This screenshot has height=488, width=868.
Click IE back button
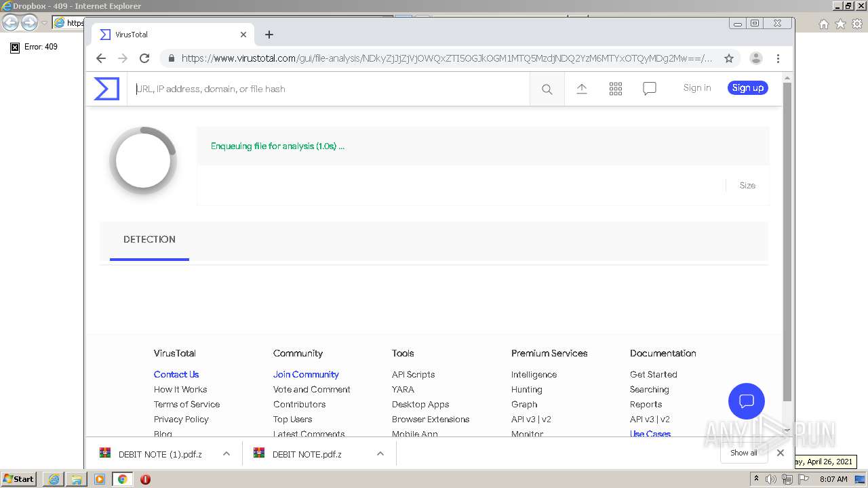click(10, 23)
